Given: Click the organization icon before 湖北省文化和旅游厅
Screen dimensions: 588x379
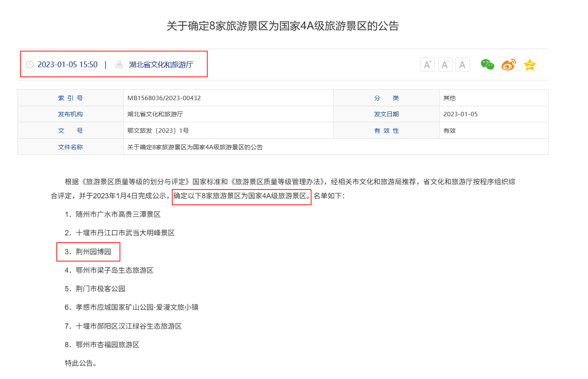Looking at the screenshot, I should (x=119, y=64).
